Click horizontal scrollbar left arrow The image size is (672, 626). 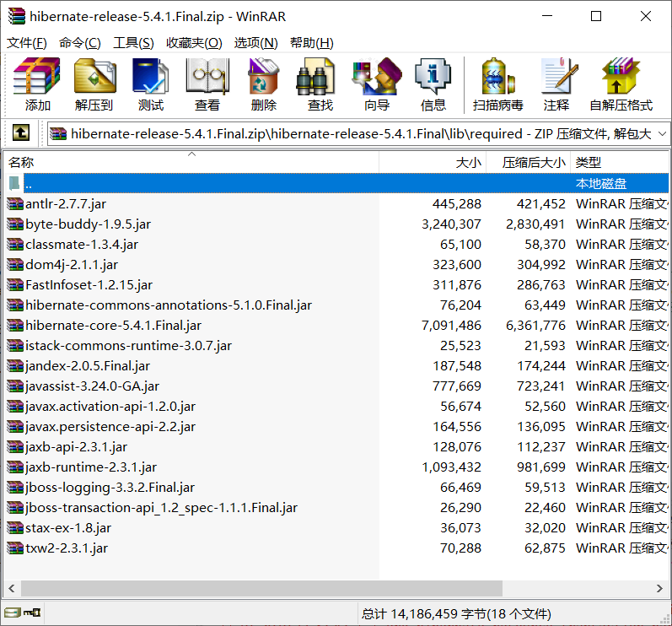[x=12, y=588]
